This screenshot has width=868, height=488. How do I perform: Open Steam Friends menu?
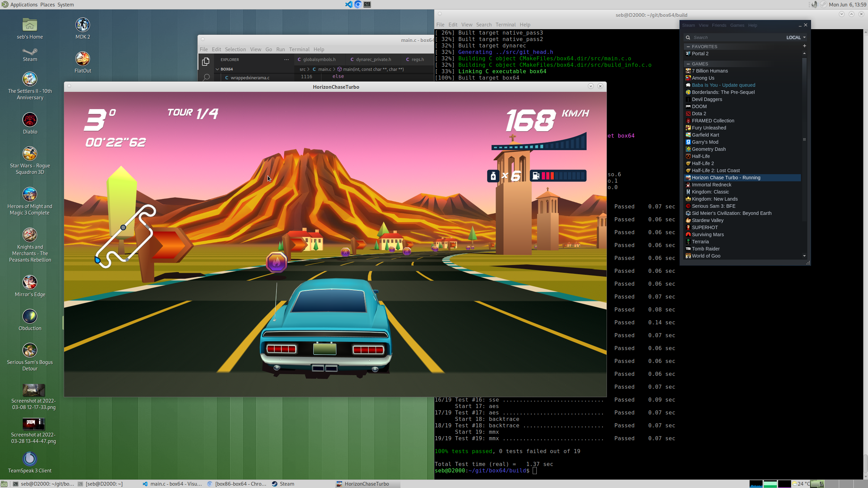click(x=719, y=25)
